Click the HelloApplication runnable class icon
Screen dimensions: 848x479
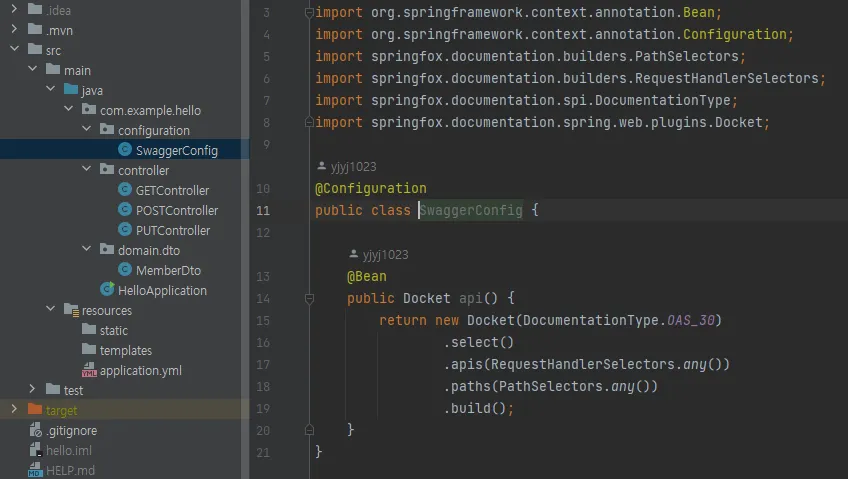click(107, 289)
